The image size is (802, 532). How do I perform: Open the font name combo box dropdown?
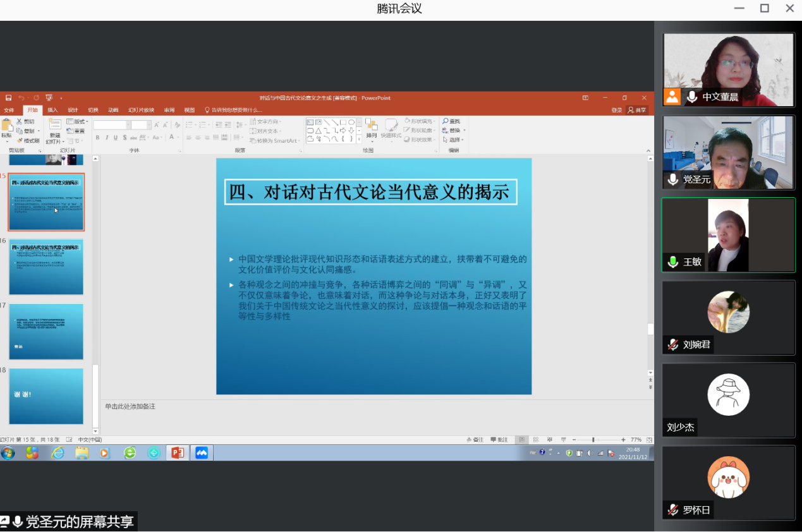click(126, 125)
